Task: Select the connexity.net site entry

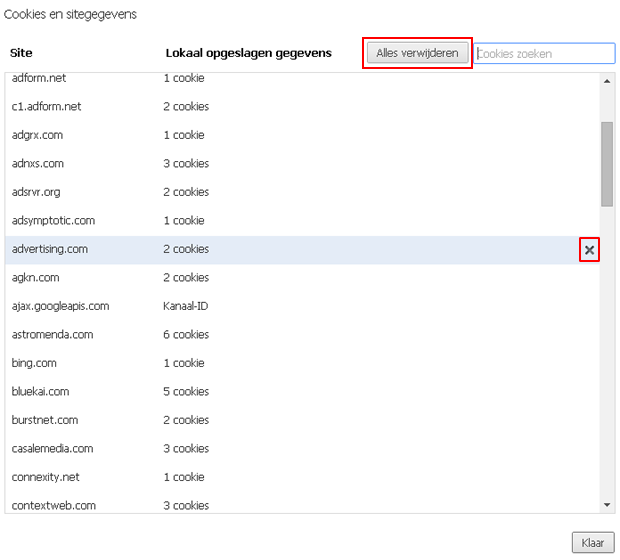Action: click(45, 477)
